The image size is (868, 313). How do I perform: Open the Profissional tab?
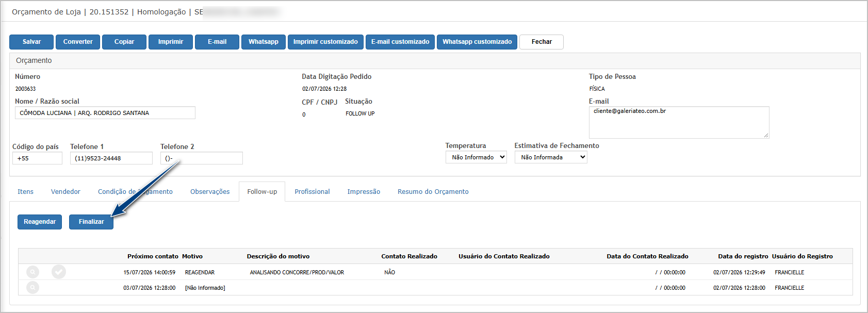[312, 192]
